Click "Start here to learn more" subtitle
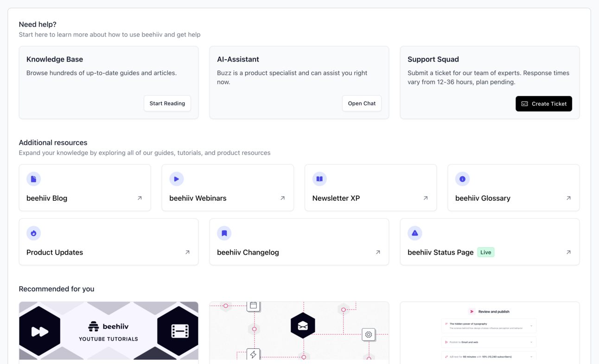This screenshot has height=364, width=599. click(109, 35)
